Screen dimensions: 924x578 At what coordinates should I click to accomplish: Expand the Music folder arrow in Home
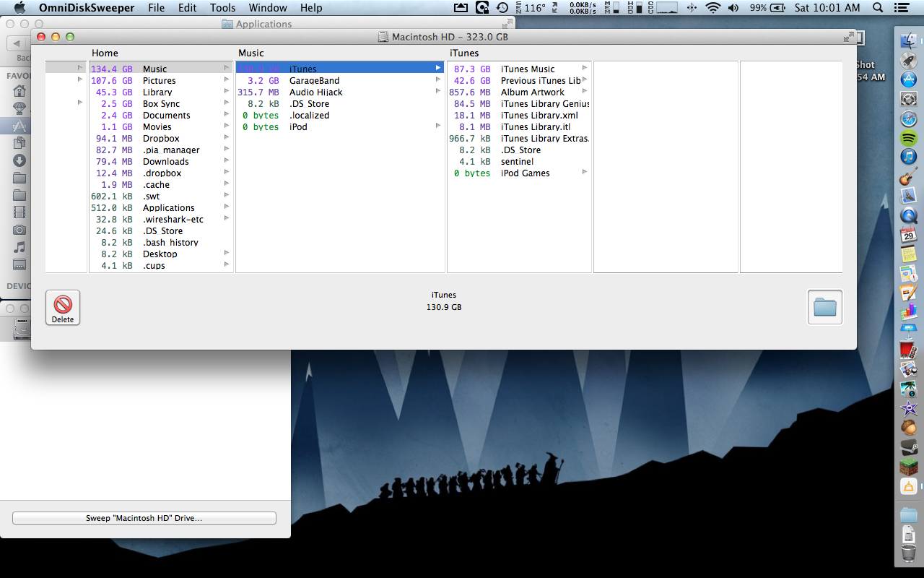[227, 68]
